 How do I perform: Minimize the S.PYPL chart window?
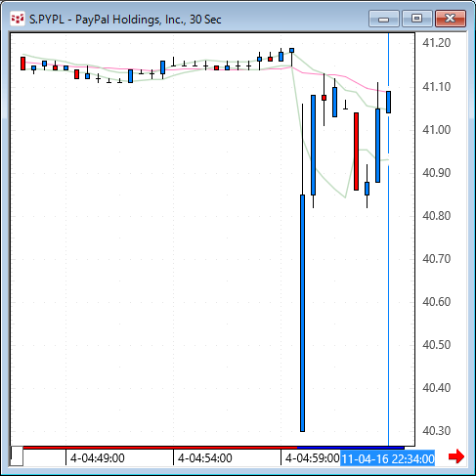click(384, 19)
